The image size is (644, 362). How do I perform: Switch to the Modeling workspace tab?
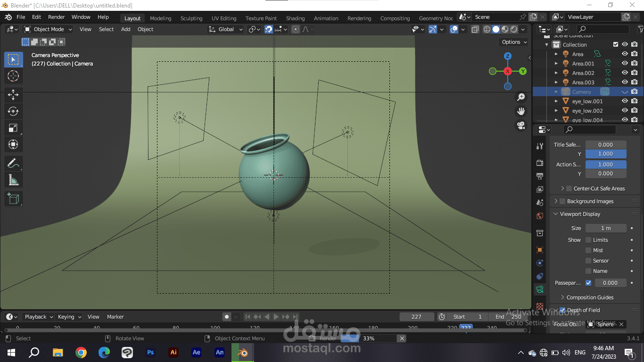pyautogui.click(x=160, y=18)
